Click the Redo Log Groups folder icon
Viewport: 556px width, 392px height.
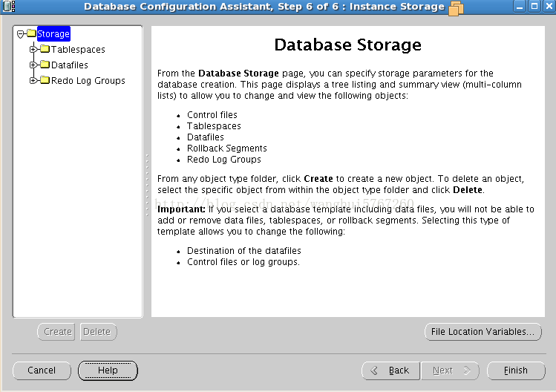[x=45, y=80]
